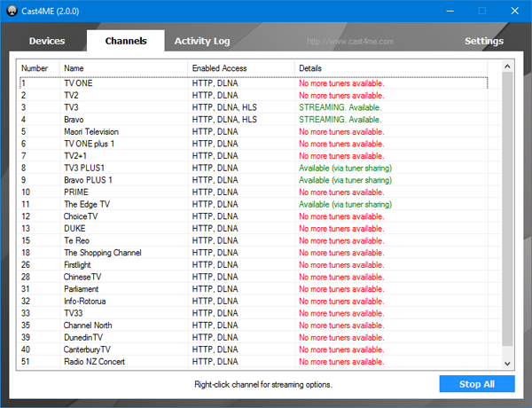Click the Cast4ME app icon in title bar
The height and width of the screenshot is (408, 532).
pyautogui.click(x=12, y=11)
